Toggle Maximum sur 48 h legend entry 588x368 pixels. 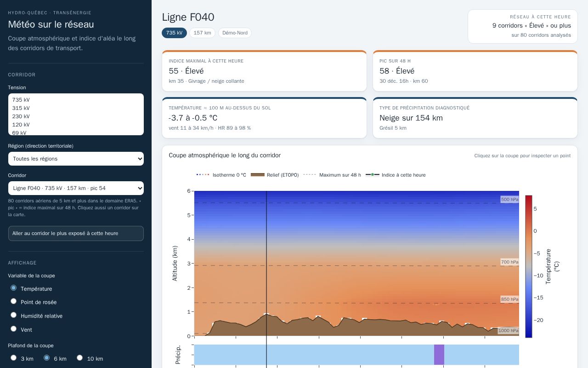click(x=332, y=175)
